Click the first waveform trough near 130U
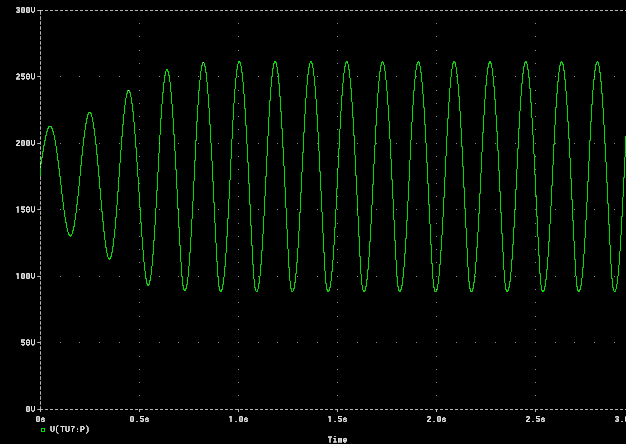Screen dimensions: 626x444 (70, 235)
